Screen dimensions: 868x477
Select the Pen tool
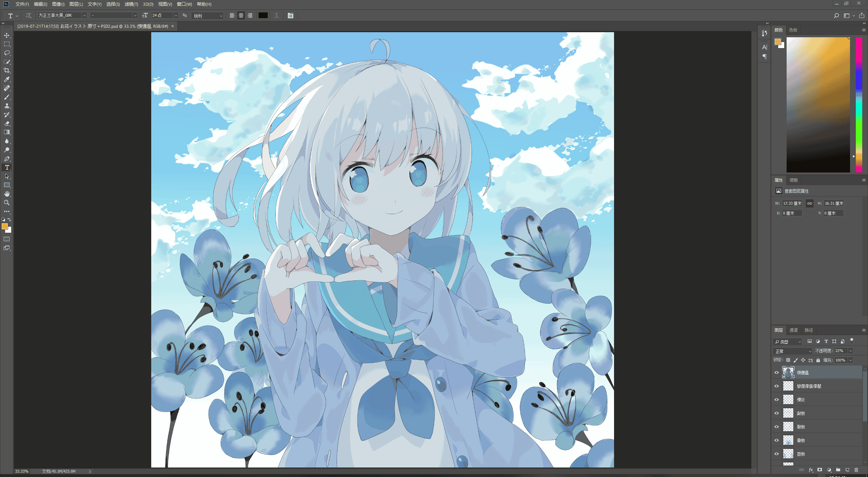7,159
